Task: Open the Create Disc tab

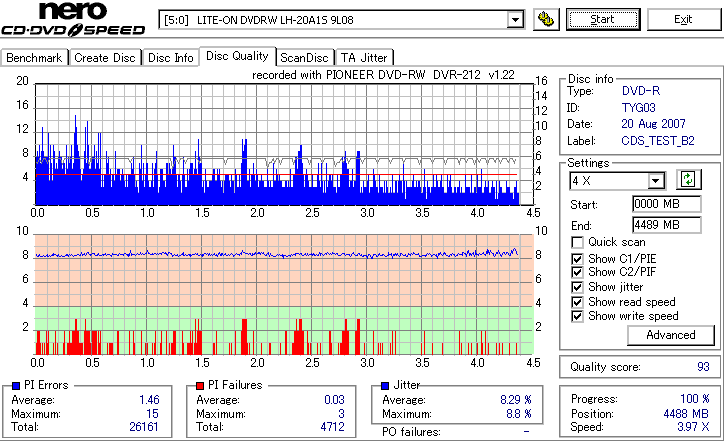Action: [x=105, y=58]
